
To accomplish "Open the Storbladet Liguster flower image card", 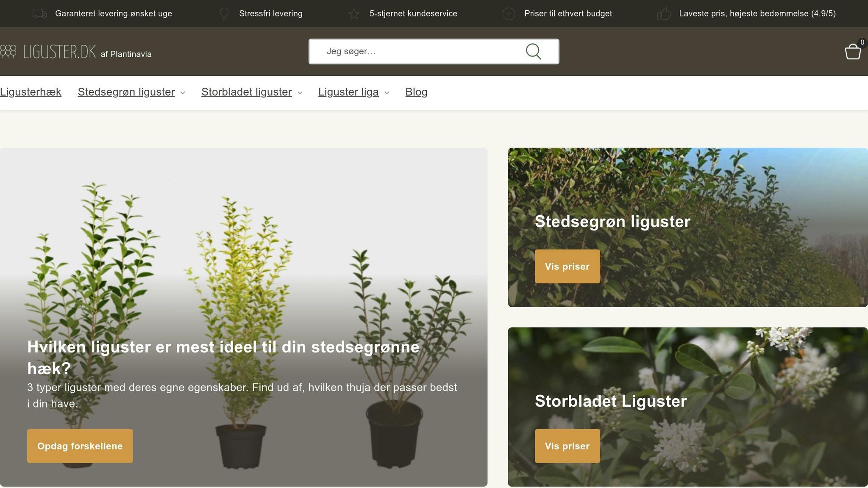I will (x=688, y=407).
